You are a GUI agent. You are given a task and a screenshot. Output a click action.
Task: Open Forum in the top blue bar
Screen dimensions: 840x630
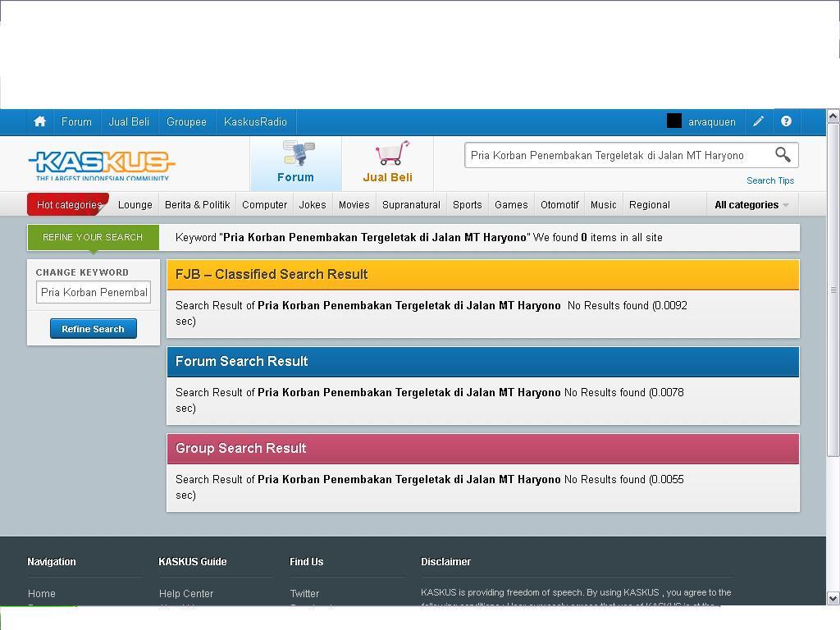point(76,121)
